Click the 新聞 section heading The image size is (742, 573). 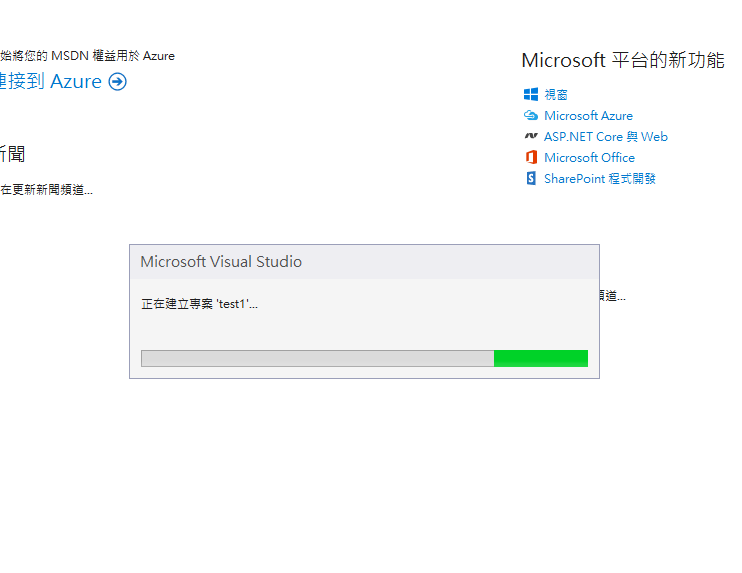click(x=12, y=154)
